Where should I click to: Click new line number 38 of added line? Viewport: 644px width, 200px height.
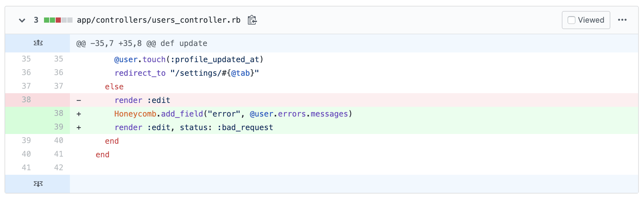tap(59, 113)
